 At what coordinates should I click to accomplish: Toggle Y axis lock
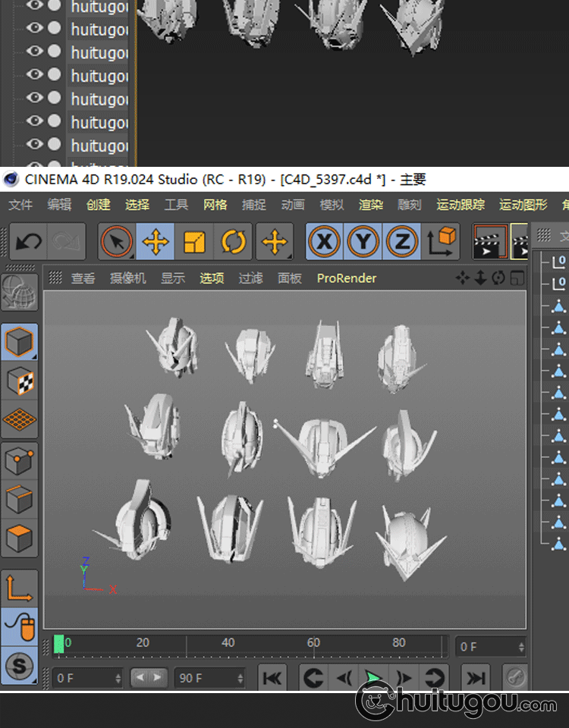[363, 243]
